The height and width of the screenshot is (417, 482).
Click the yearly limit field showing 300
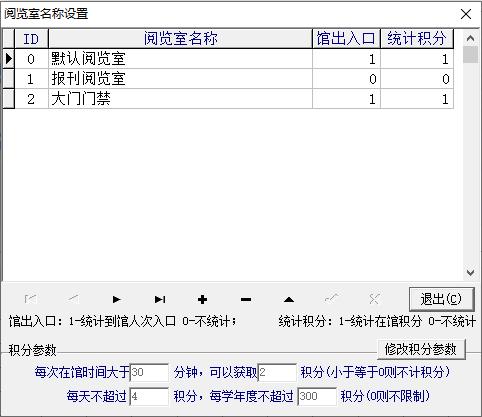click(x=317, y=396)
